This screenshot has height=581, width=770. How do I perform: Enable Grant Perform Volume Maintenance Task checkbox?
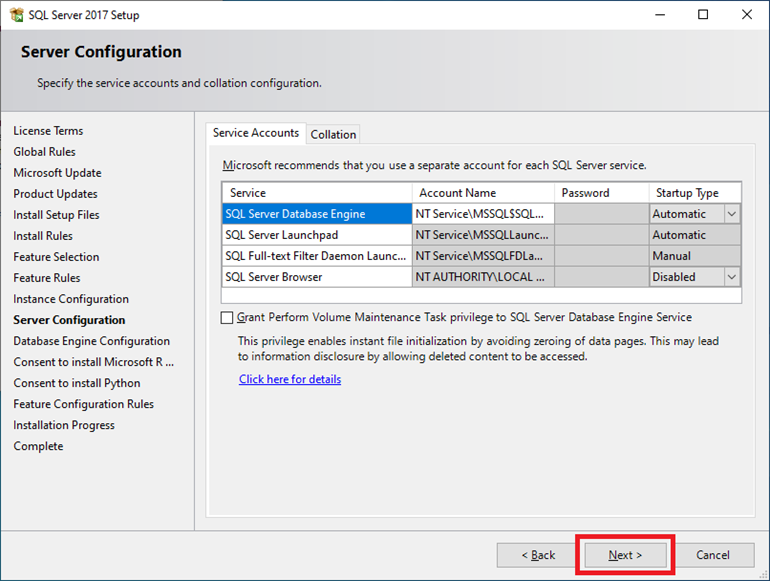click(227, 318)
